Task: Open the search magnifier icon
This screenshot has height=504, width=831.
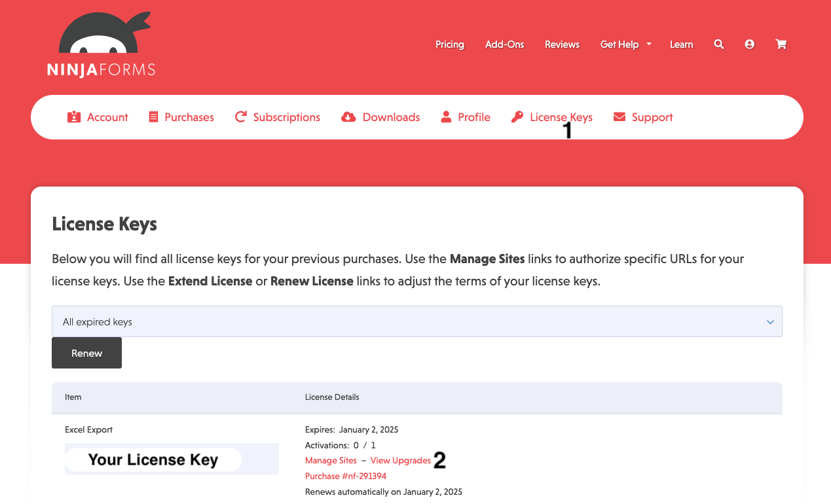Action: click(x=718, y=44)
